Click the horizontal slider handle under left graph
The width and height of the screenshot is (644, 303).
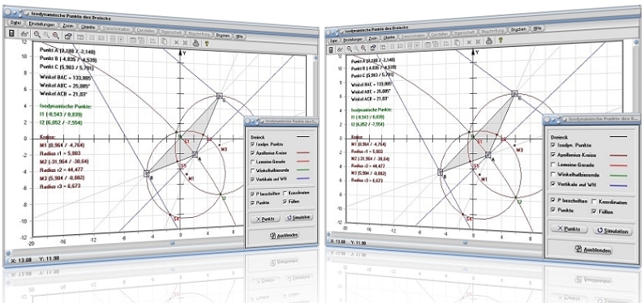click(173, 243)
